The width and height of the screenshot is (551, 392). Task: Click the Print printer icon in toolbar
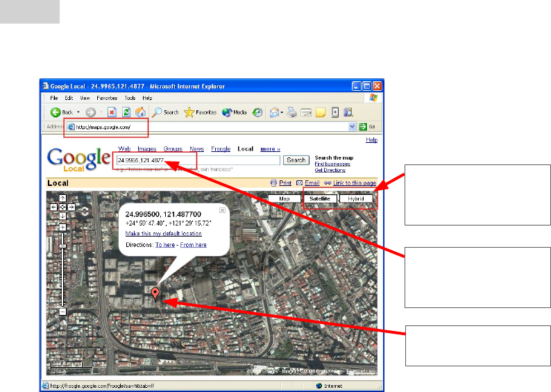pos(291,112)
